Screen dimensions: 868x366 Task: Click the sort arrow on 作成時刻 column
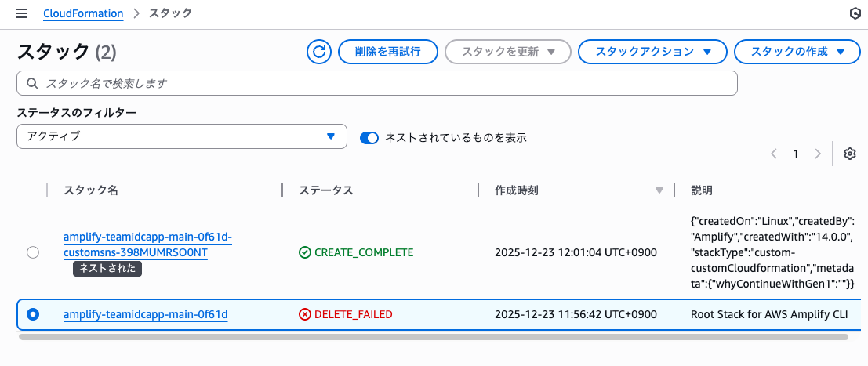[659, 190]
